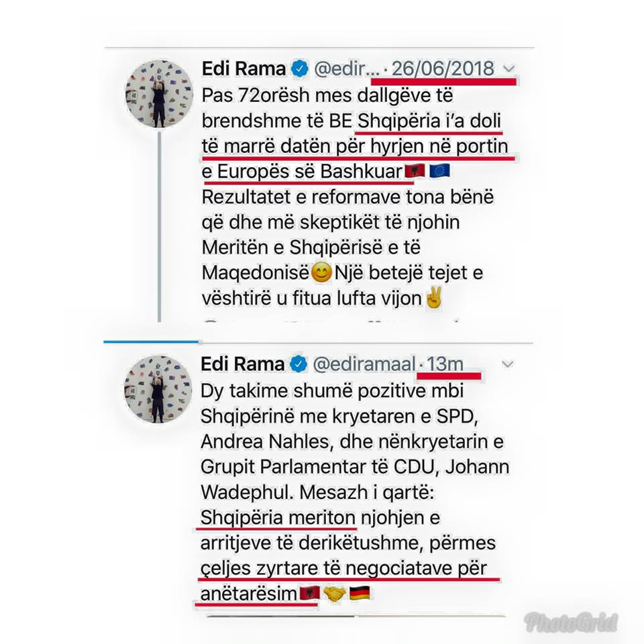The width and height of the screenshot is (644, 644).
Task: Click Edi Rama's avatar on second tweet
Action: (158, 389)
